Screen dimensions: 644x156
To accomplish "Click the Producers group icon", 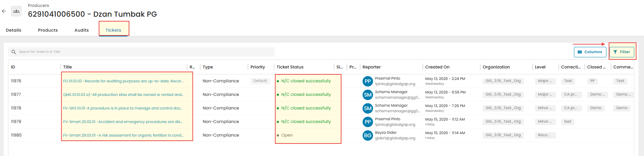I will 16,11.
